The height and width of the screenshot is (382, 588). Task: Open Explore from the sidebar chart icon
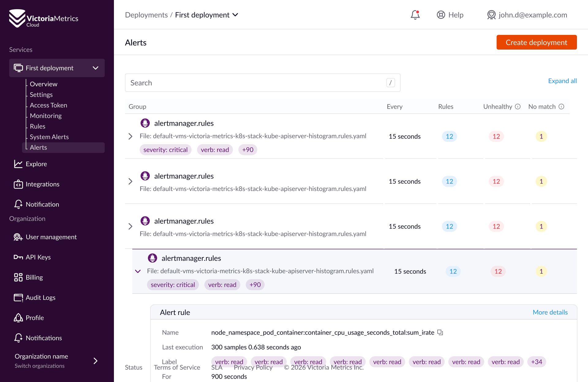[18, 164]
